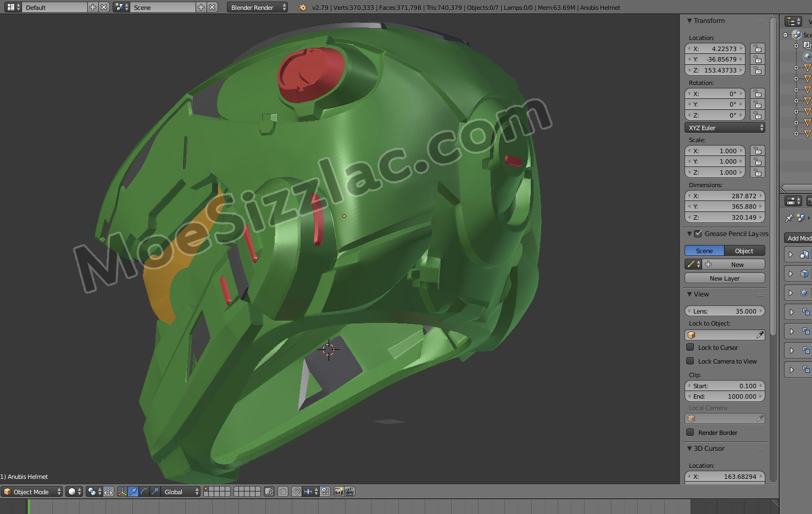Open the Global transform orientation dropdown
Image resolution: width=812 pixels, height=514 pixels.
click(181, 491)
